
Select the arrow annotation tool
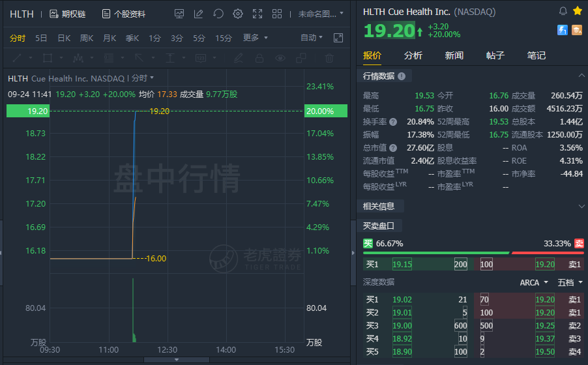coord(139,58)
